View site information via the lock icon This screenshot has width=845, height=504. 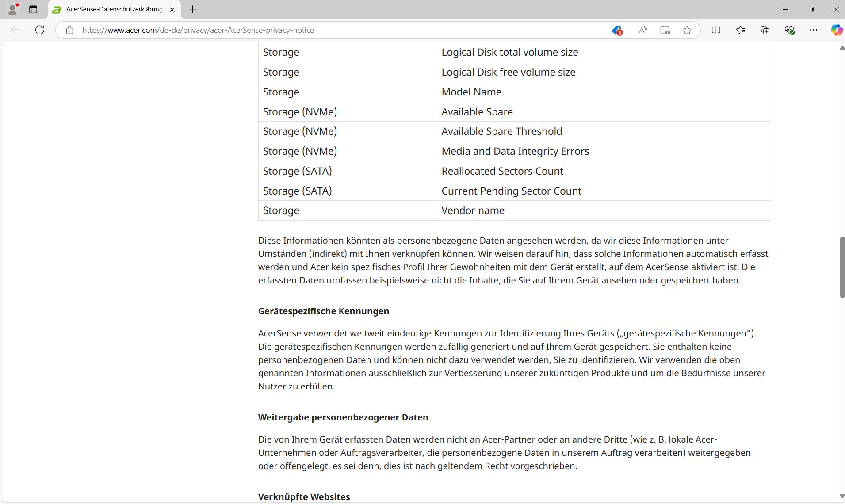tap(69, 30)
